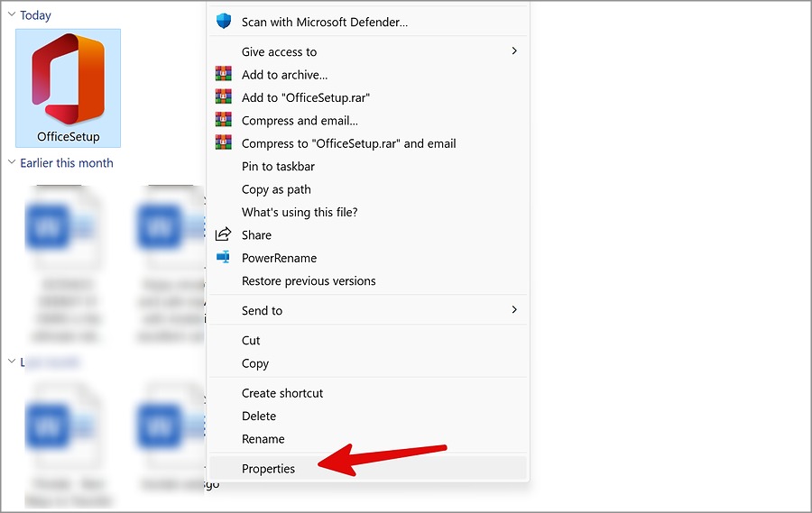Expand the Give access to submenu arrow
This screenshot has height=513, width=812.
click(x=514, y=50)
